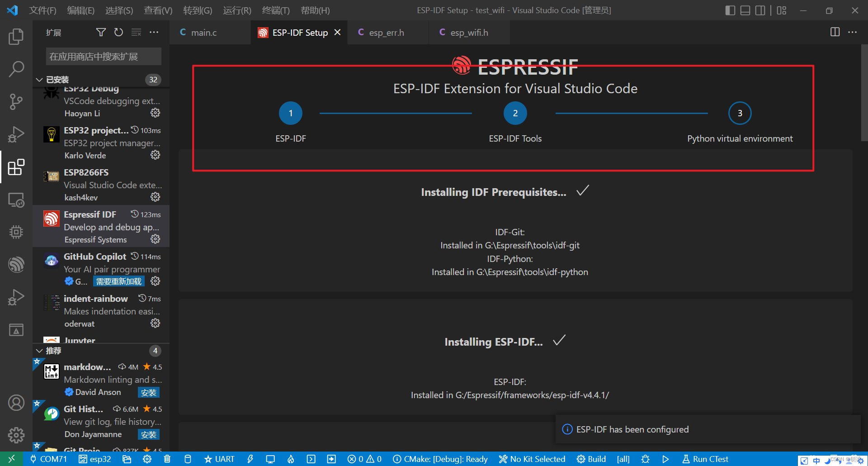868x466 pixels.
Task: Open the Search view in activity bar
Action: click(16, 69)
